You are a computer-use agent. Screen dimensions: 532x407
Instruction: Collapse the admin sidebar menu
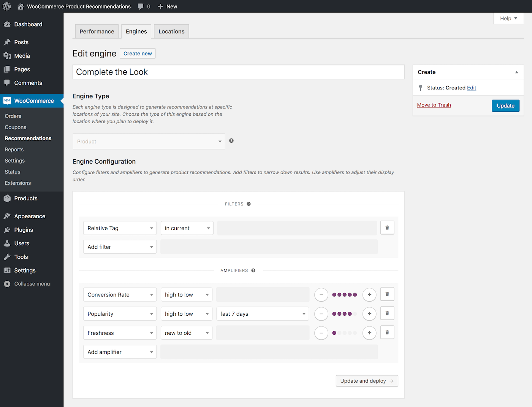pyautogui.click(x=32, y=284)
